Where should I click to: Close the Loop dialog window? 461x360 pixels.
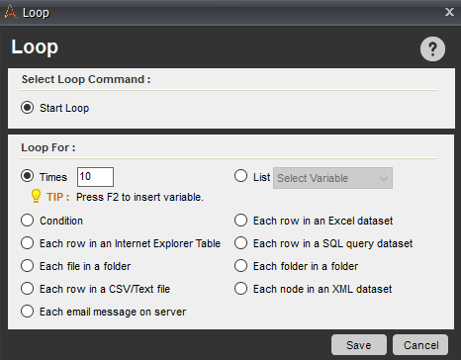click(449, 12)
